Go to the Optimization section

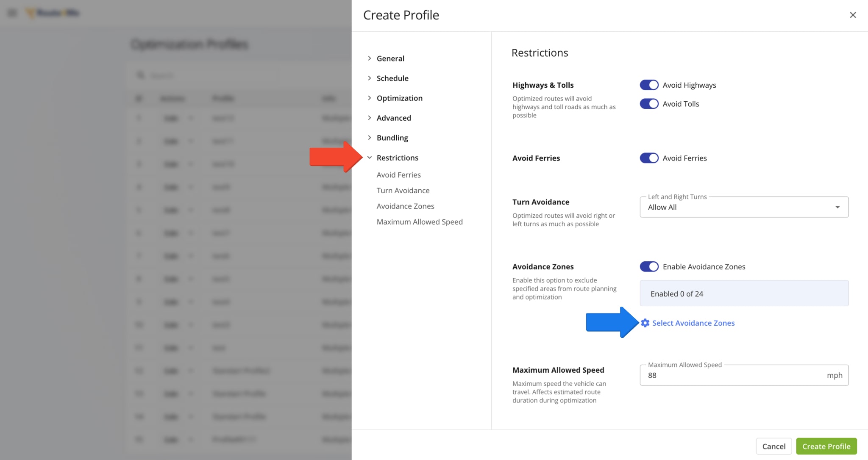point(399,98)
